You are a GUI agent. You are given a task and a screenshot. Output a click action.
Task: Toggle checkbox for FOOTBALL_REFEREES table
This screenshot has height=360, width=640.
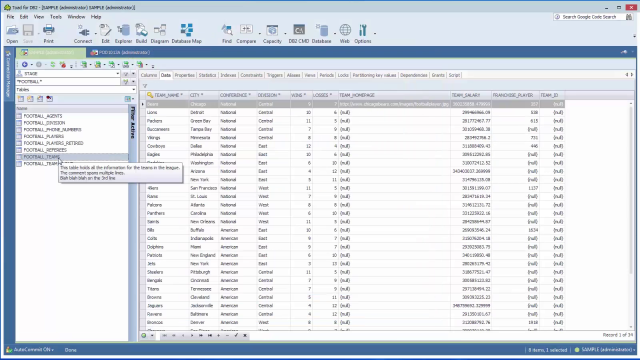click(19, 150)
